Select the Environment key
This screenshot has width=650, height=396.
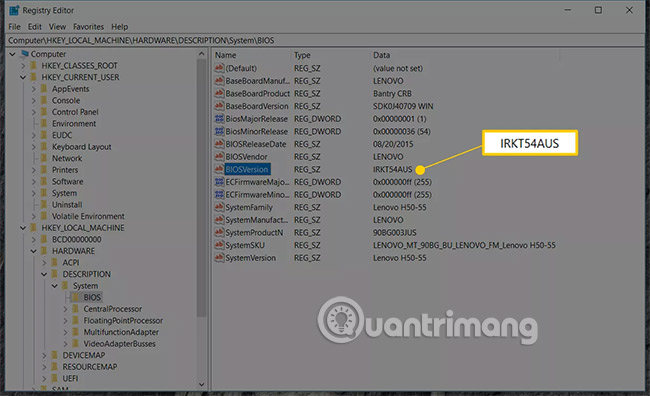tap(74, 124)
